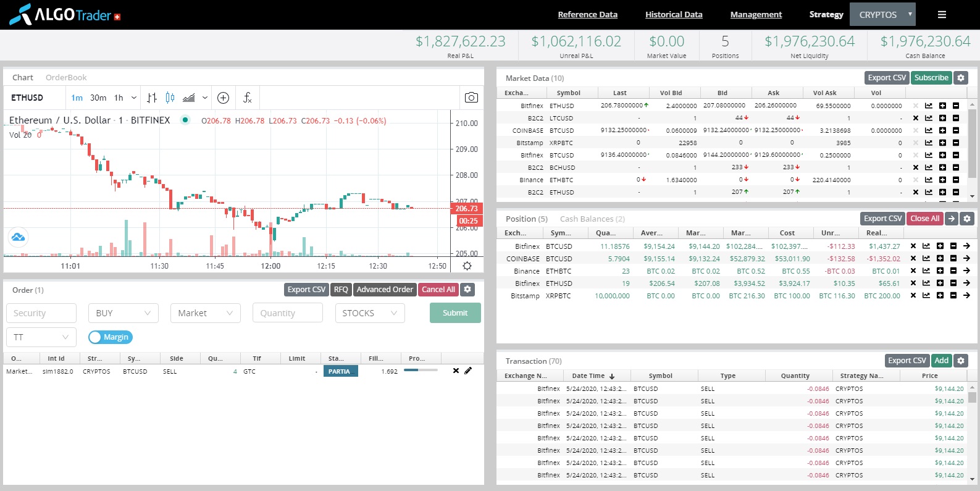Select the candlestick chart style icon

tap(170, 98)
